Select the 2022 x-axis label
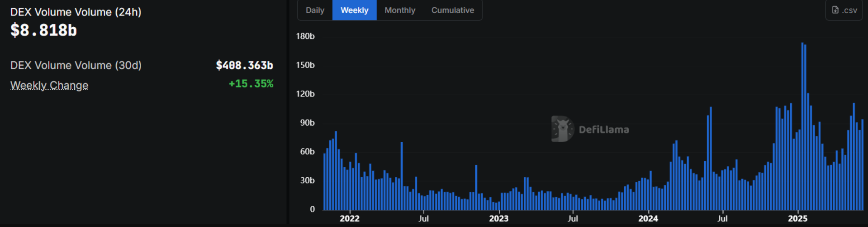The image size is (868, 227). point(350,218)
